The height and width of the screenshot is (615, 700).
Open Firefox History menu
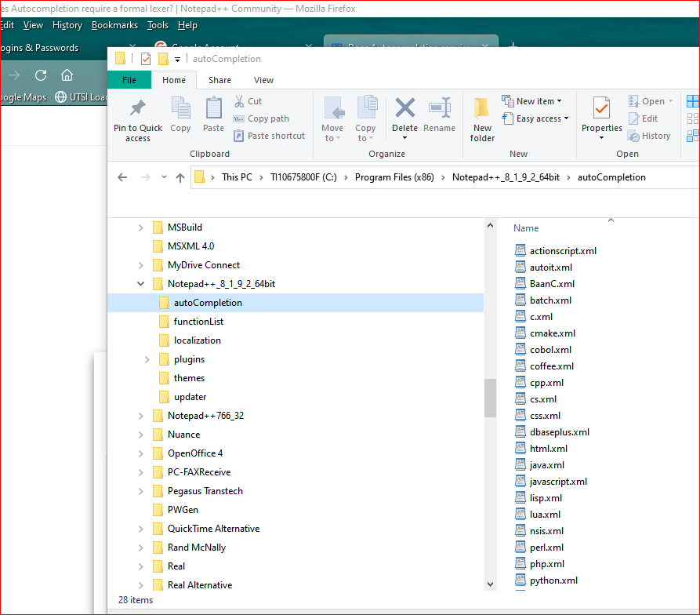67,25
